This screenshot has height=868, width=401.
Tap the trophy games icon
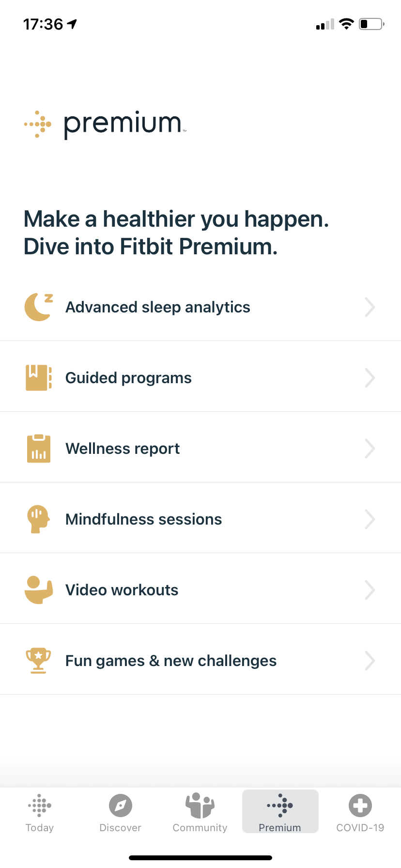click(38, 661)
